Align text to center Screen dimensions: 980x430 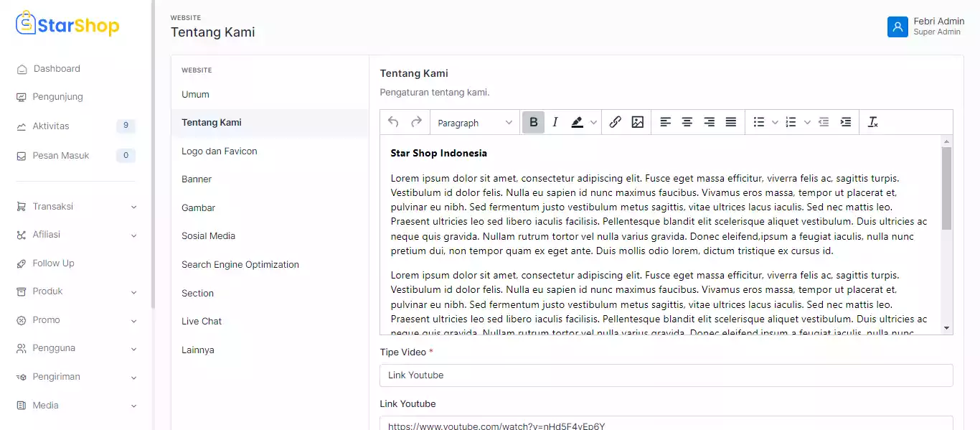click(687, 122)
